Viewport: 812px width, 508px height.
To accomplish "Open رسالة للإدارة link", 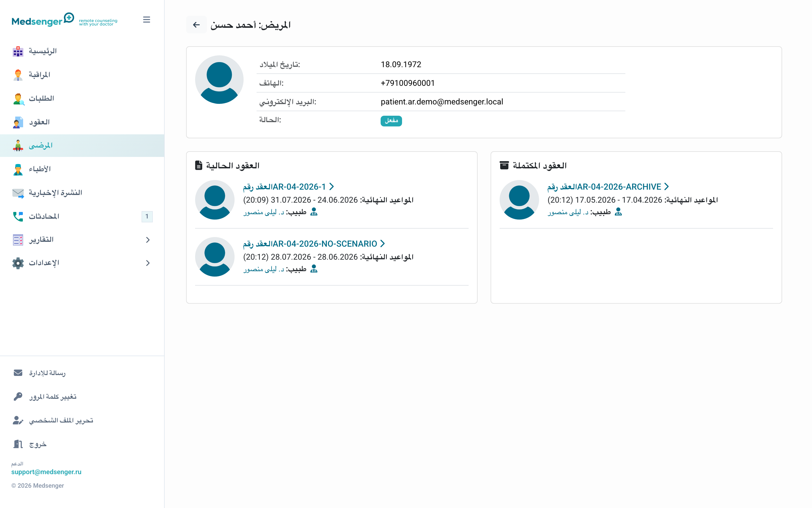I will tap(47, 373).
